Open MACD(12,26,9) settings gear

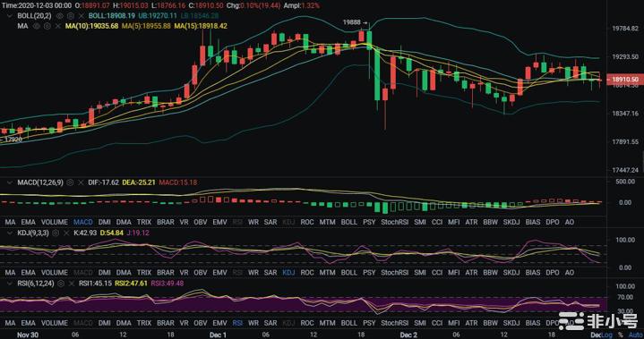click(71, 182)
